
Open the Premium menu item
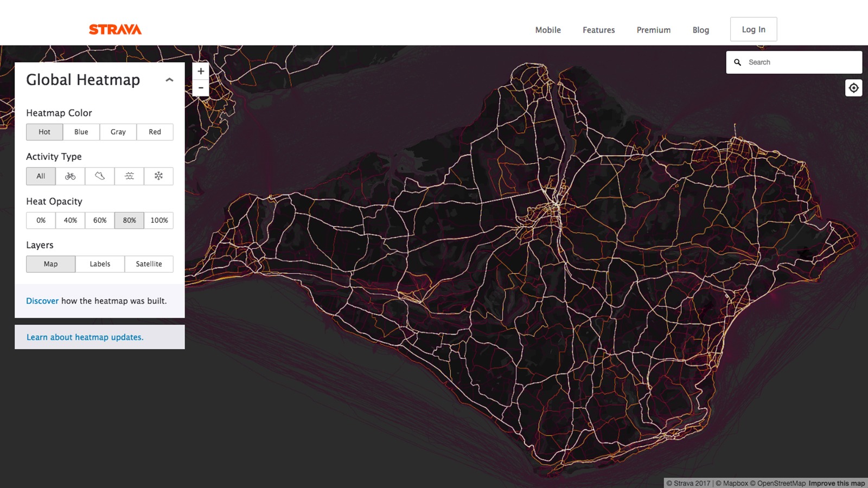tap(654, 30)
